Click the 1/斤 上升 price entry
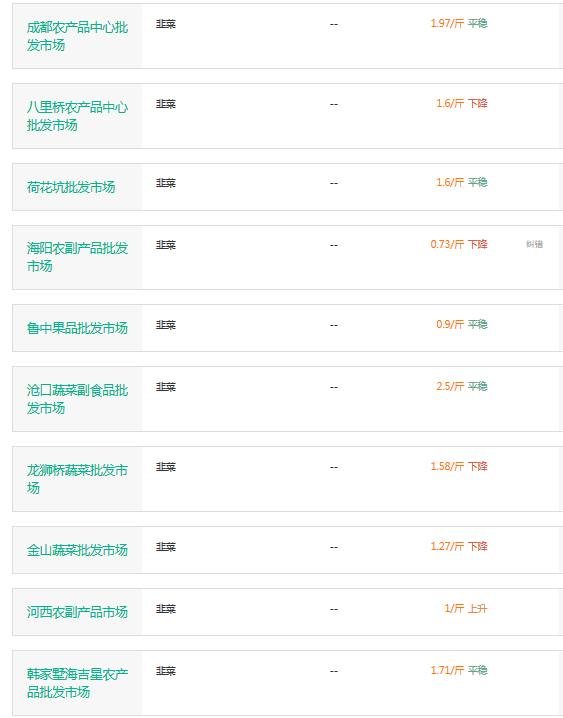 466,609
